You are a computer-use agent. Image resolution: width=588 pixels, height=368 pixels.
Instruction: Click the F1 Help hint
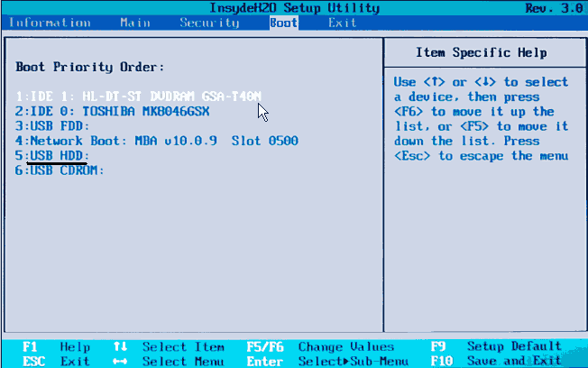click(x=56, y=346)
